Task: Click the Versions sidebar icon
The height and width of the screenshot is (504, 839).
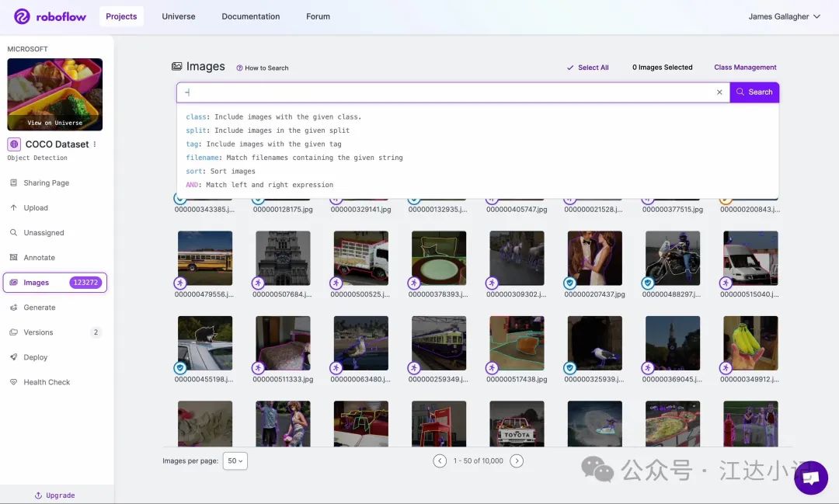Action: click(x=13, y=332)
